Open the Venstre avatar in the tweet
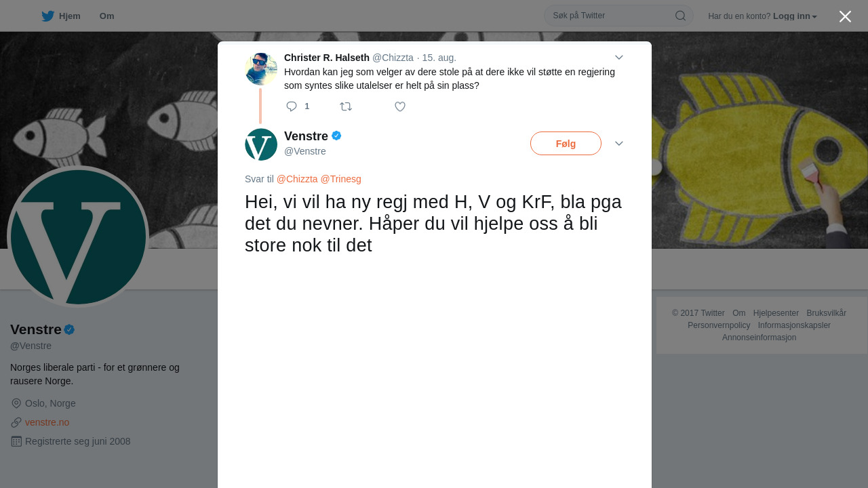868x488 pixels. [261, 144]
